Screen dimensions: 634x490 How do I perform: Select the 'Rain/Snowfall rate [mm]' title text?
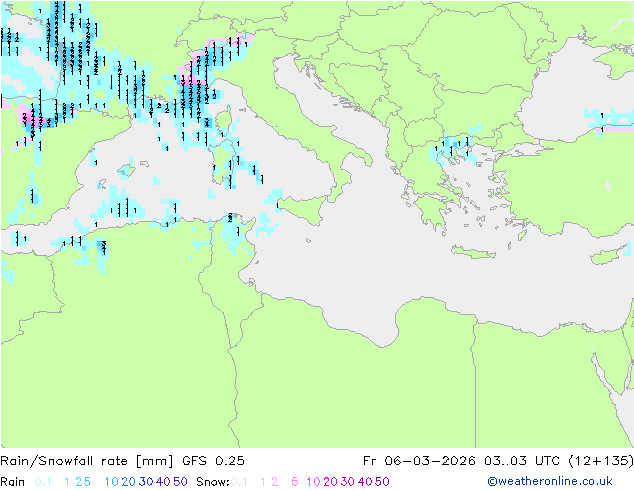87,461
